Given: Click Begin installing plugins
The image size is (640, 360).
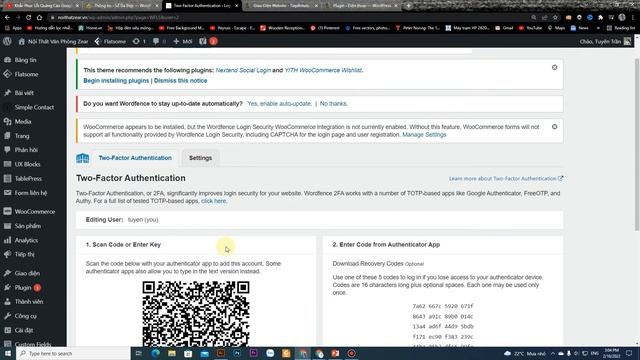Looking at the screenshot, I should pos(116,81).
